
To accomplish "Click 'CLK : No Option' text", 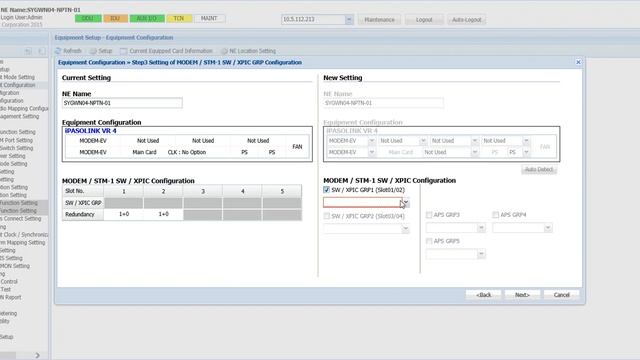I will click(x=187, y=152).
